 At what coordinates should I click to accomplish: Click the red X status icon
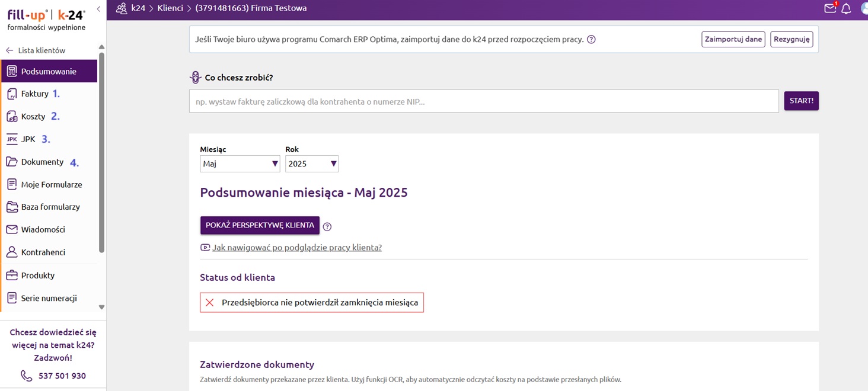pyautogui.click(x=209, y=303)
